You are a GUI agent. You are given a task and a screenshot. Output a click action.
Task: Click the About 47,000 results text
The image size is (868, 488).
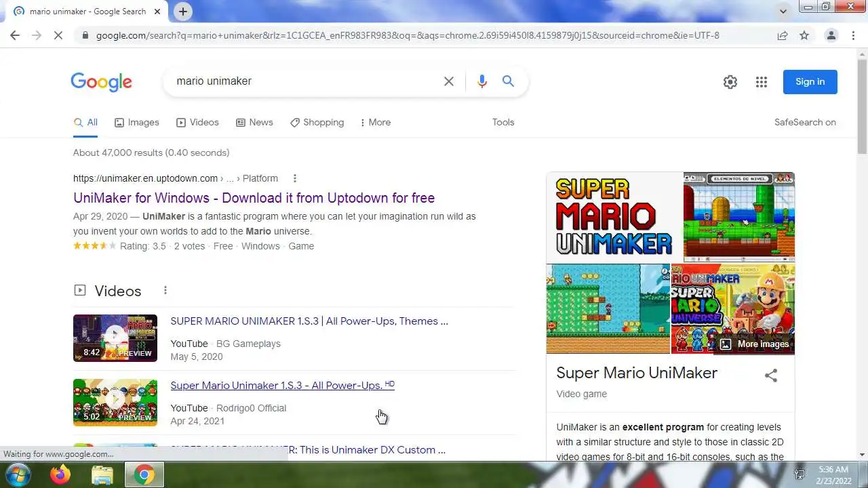[x=151, y=152]
